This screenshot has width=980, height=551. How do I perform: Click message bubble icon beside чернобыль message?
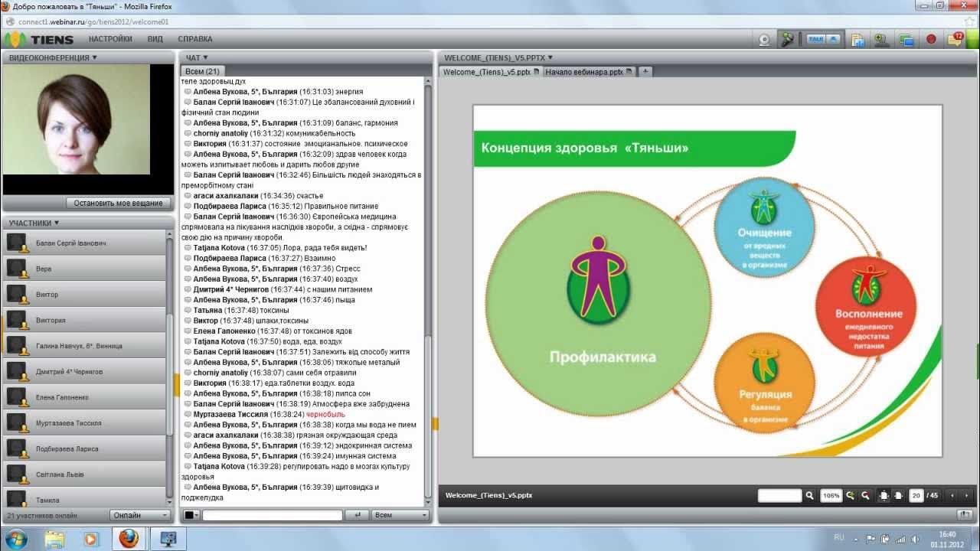tap(187, 414)
